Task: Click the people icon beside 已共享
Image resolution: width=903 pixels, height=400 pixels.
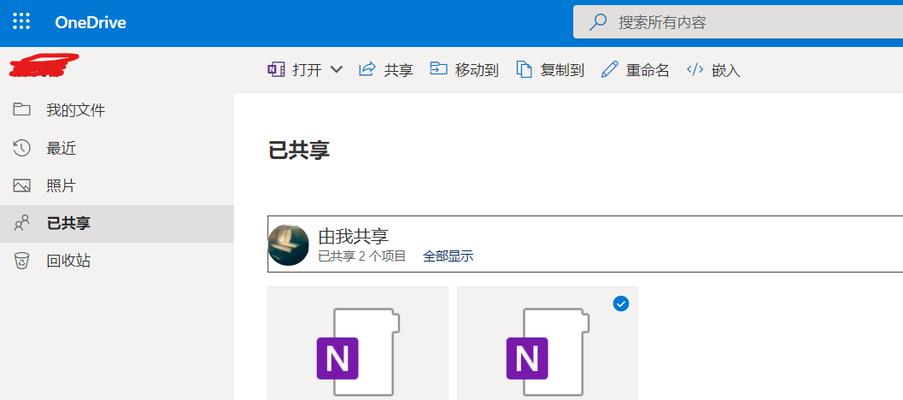Action: (21, 223)
